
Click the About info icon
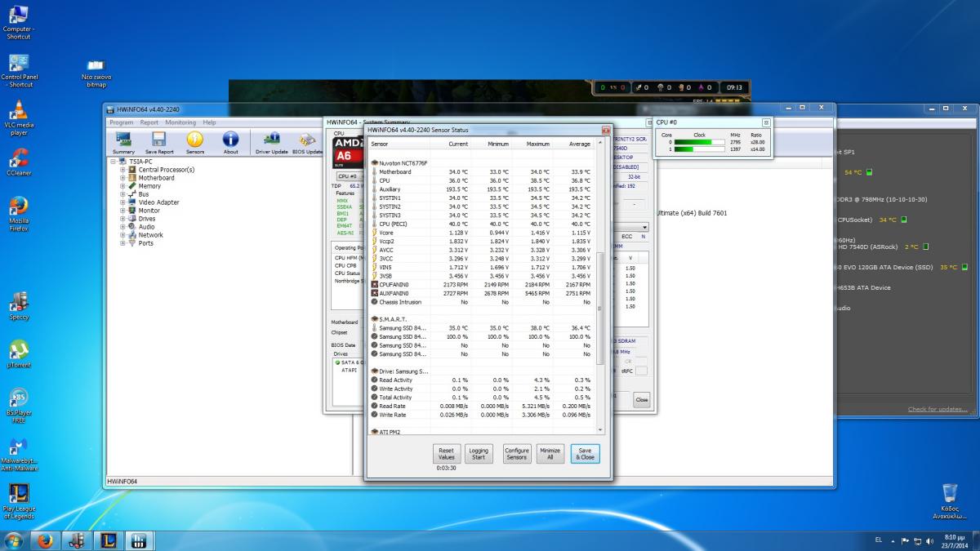pos(231,143)
